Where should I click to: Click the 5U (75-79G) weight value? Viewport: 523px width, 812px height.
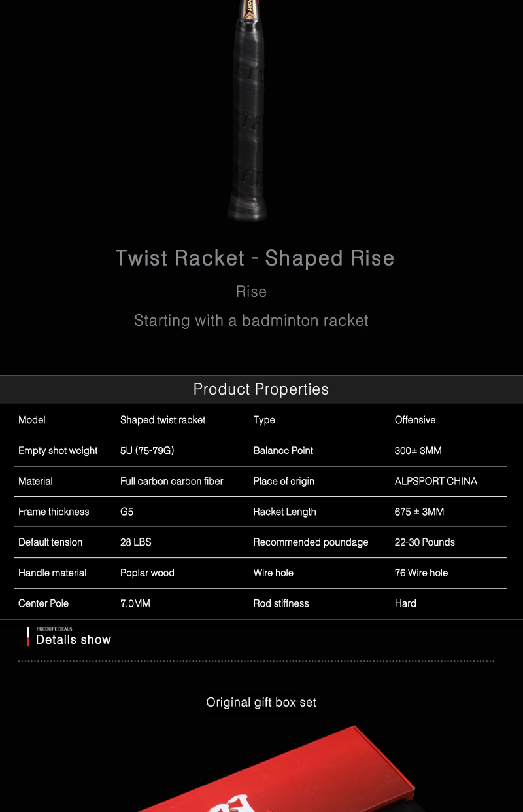click(147, 451)
